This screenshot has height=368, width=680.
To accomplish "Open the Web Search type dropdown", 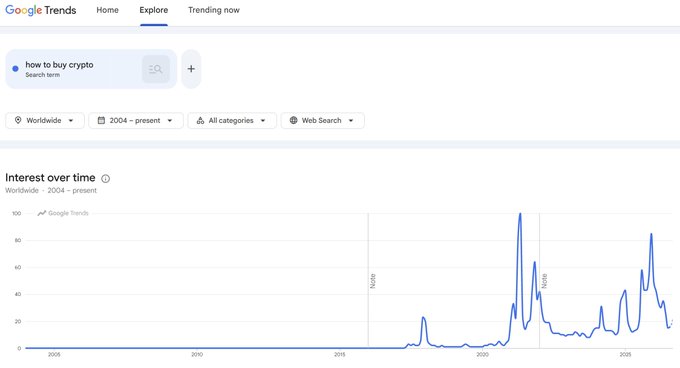I will (322, 120).
